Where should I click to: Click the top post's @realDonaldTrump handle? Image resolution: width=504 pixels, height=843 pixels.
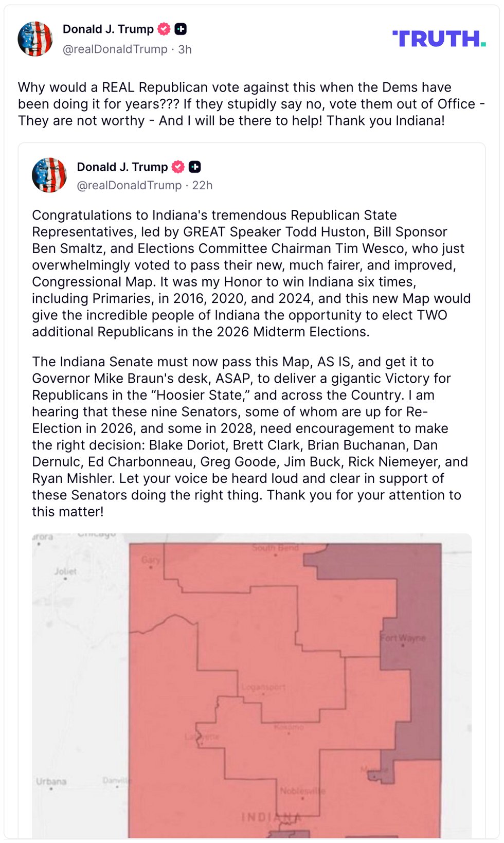(x=115, y=49)
